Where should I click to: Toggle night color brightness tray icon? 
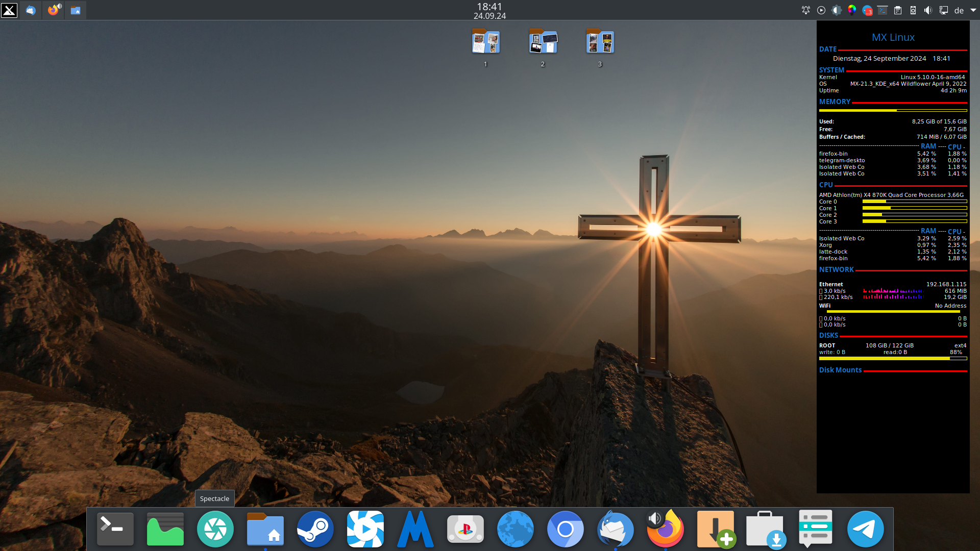837,10
